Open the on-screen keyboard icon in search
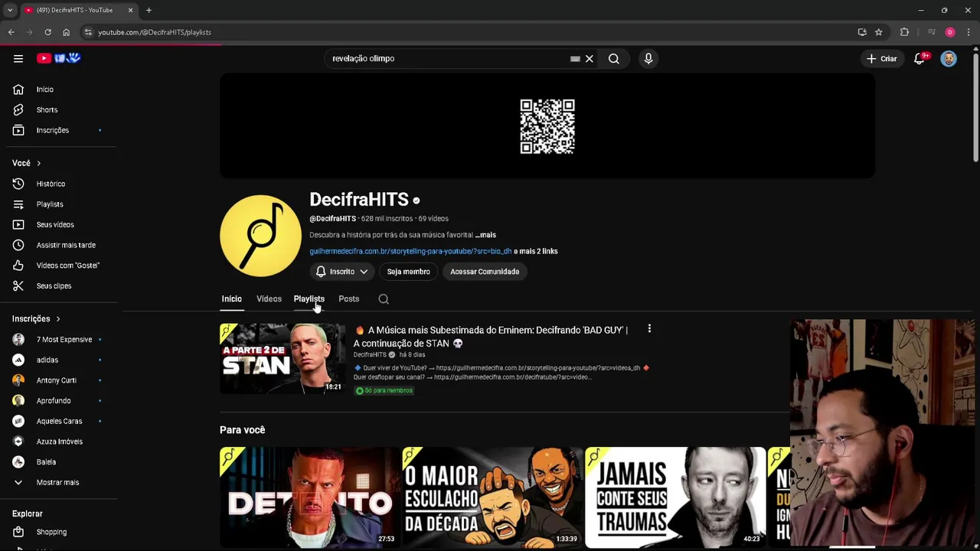980x551 pixels. 575,58
